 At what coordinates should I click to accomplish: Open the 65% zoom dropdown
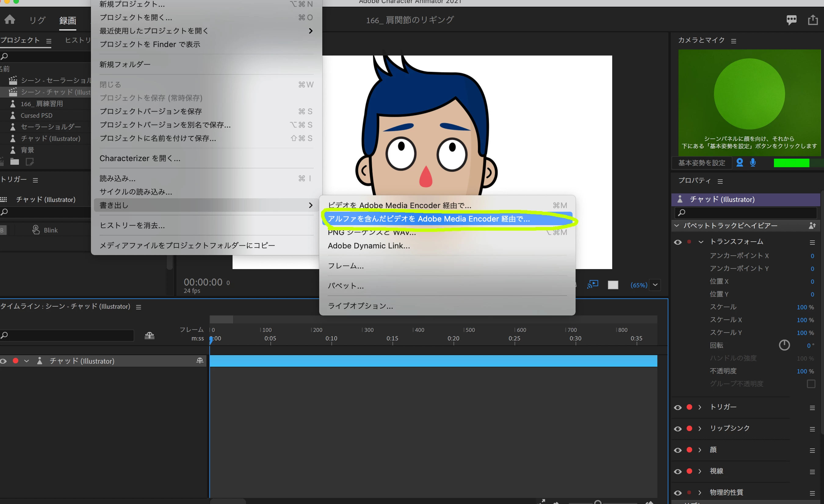(655, 285)
